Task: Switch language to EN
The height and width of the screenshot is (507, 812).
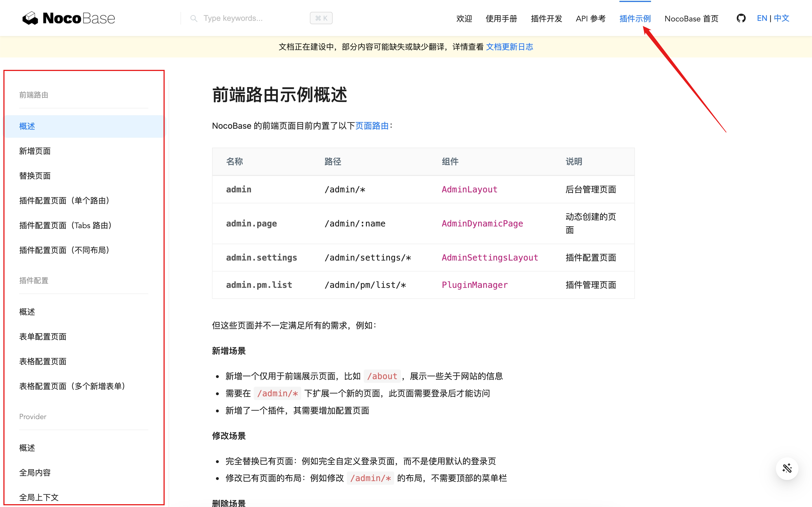Action: click(762, 18)
